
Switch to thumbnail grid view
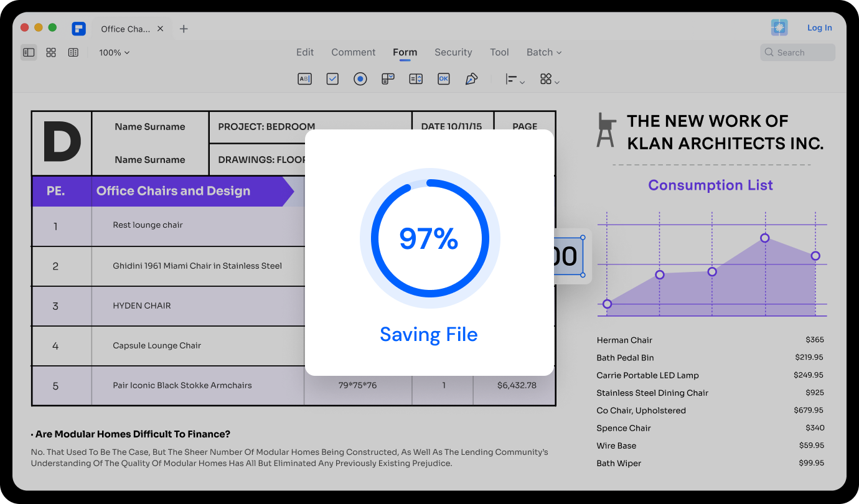tap(51, 53)
